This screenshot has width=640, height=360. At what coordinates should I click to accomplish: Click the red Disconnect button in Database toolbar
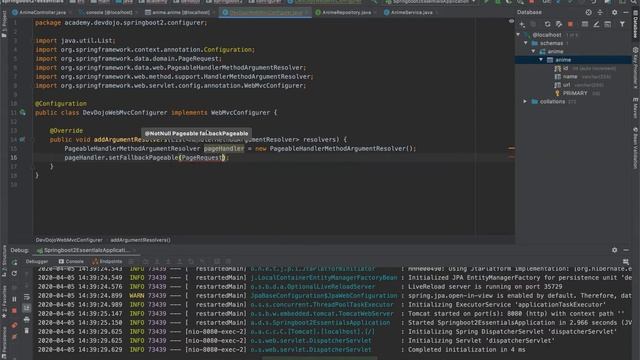(570, 24)
